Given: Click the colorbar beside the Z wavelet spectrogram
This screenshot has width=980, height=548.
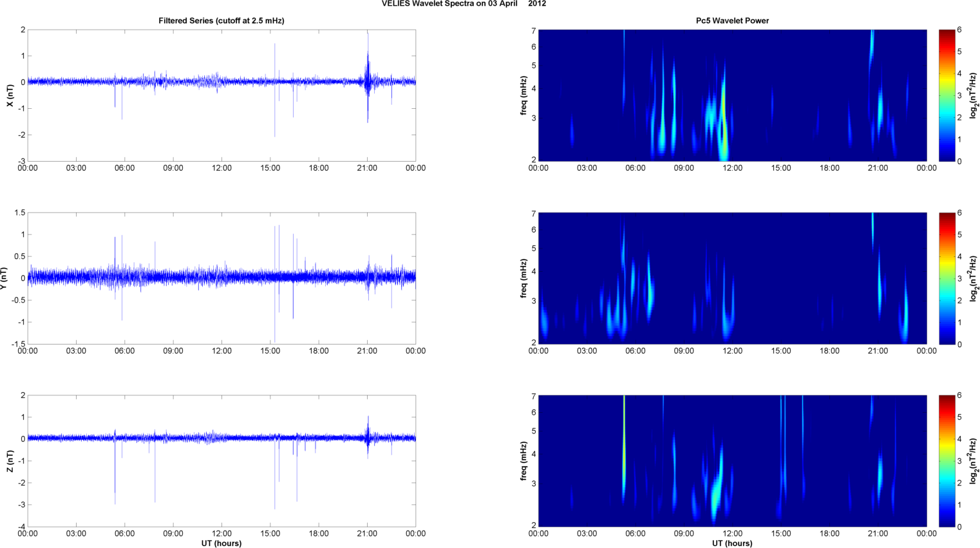Looking at the screenshot, I should [x=947, y=461].
